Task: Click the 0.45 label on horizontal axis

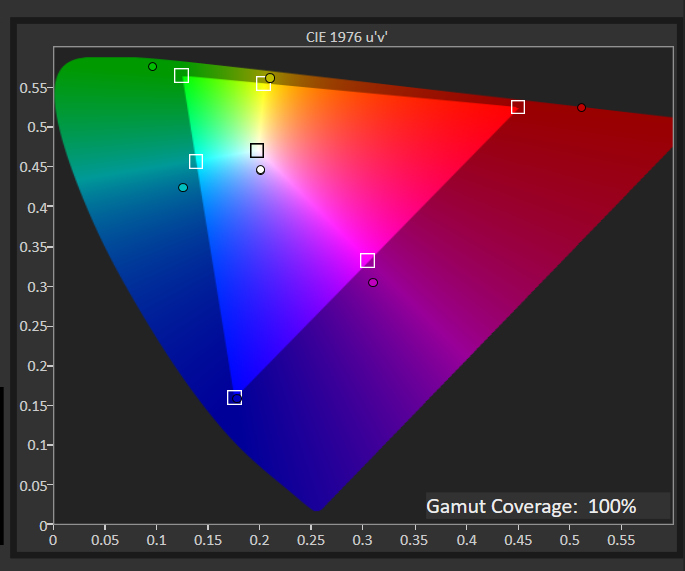Action: [518, 540]
